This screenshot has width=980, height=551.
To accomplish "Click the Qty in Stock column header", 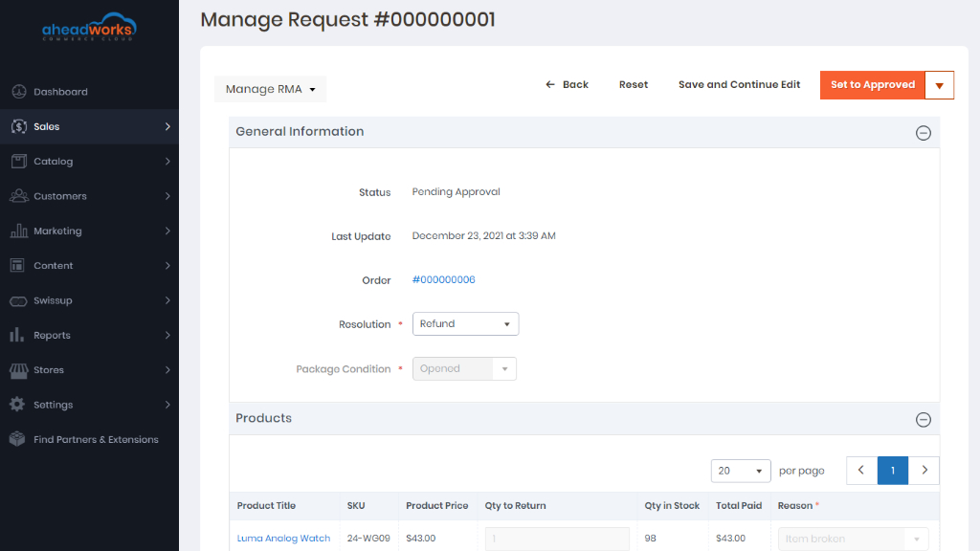I will coord(672,505).
